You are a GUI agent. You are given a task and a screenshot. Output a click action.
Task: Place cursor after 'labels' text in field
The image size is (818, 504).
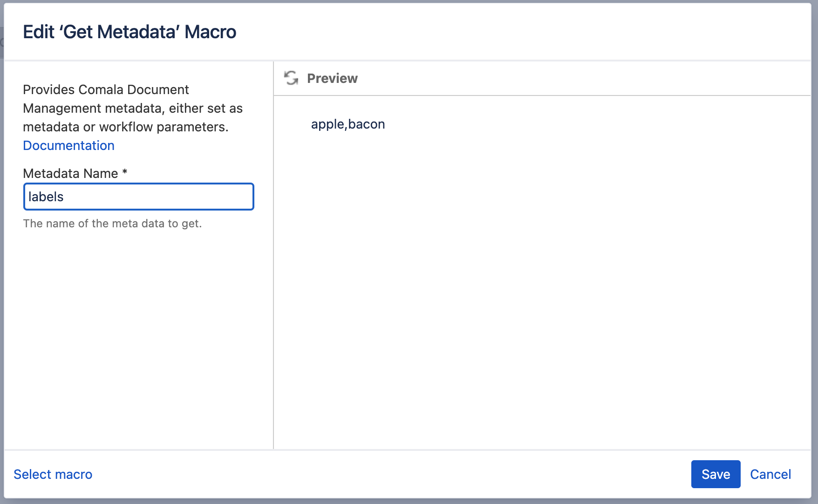(x=64, y=197)
